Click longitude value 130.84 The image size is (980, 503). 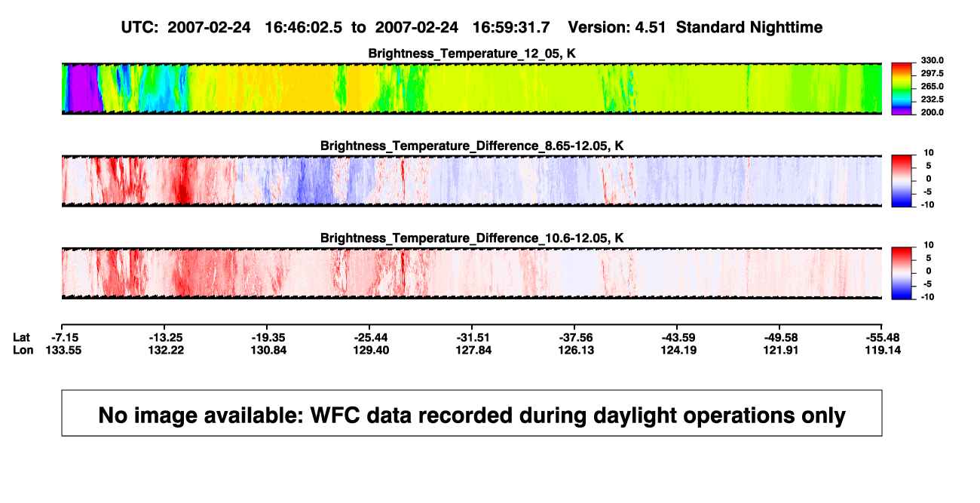click(267, 350)
